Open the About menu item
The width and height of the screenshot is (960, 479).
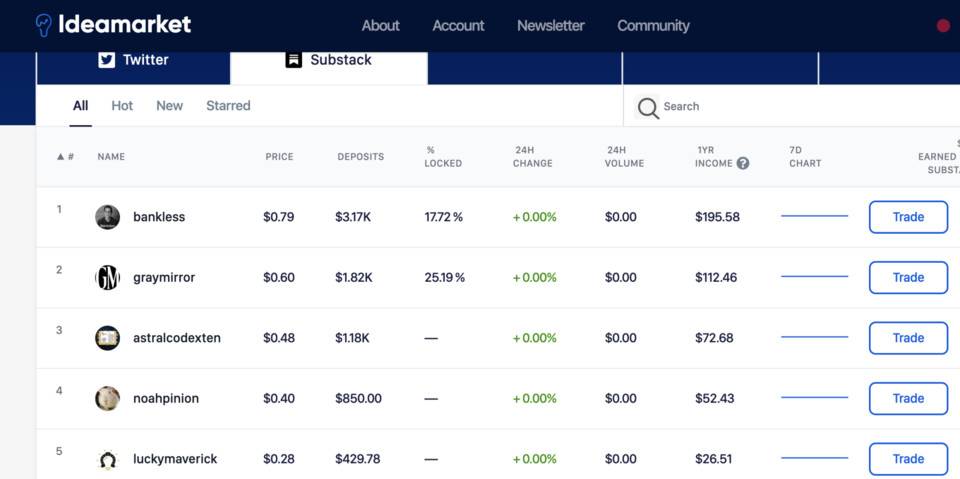380,26
